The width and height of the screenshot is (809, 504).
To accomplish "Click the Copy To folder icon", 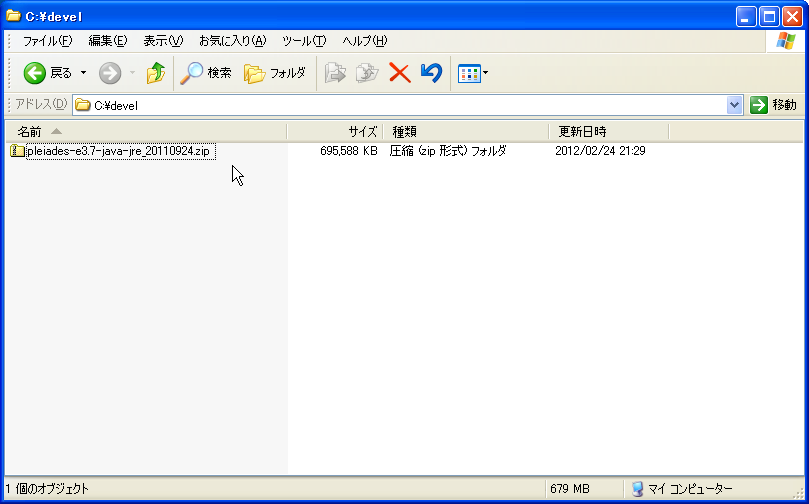I will click(367, 73).
